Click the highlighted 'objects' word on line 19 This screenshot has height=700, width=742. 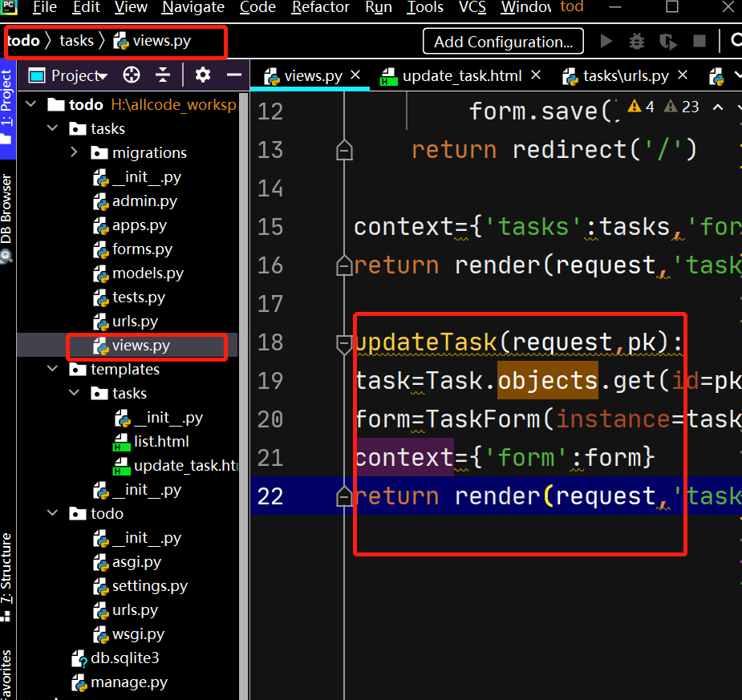click(548, 380)
